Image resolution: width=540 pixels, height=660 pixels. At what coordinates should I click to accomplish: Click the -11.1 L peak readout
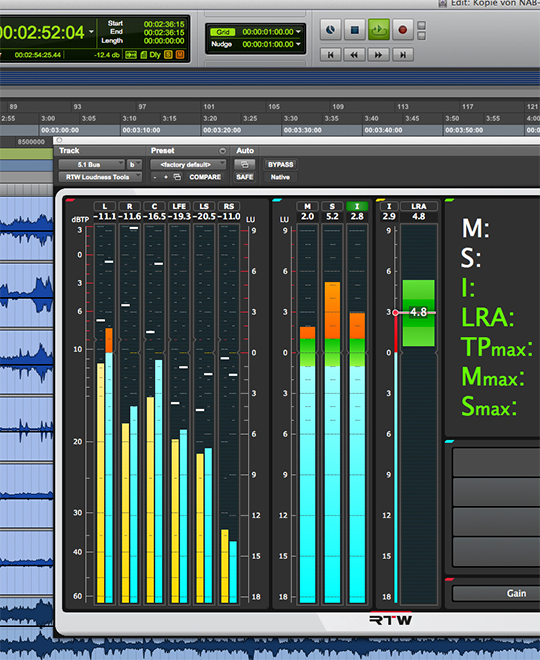pyautogui.click(x=104, y=217)
